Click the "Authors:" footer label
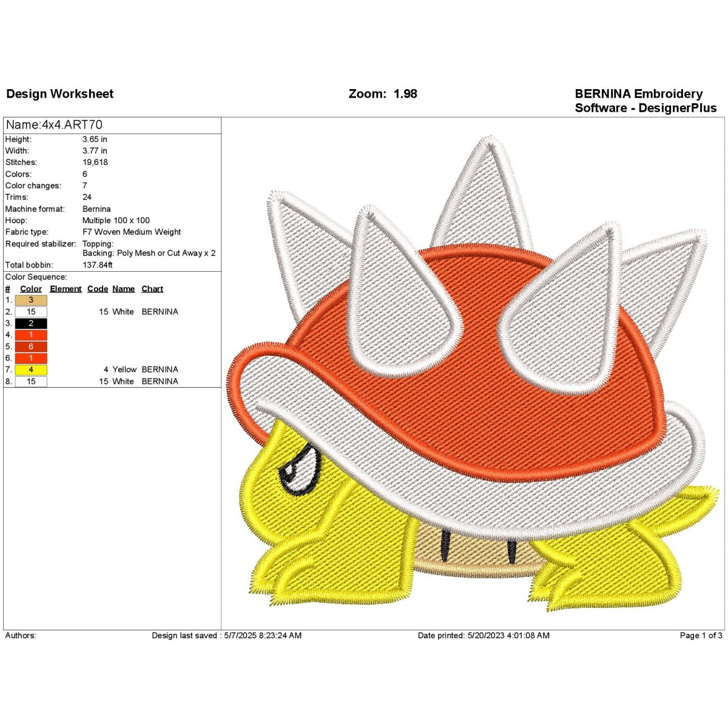This screenshot has width=728, height=728. (21, 636)
